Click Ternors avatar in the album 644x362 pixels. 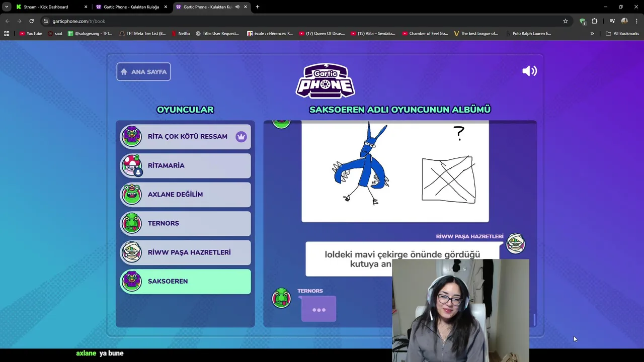tap(281, 298)
